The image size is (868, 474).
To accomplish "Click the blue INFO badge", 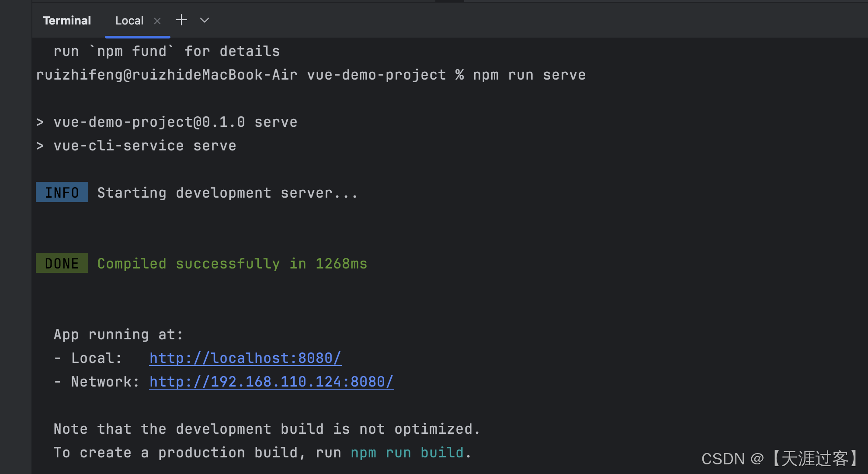I will pyautogui.click(x=62, y=192).
